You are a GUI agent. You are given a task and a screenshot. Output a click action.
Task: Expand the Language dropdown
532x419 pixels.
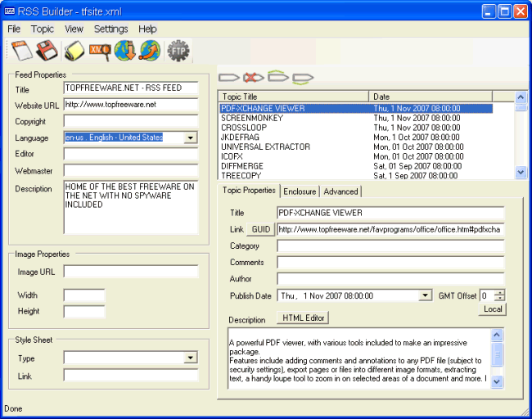coord(191,137)
